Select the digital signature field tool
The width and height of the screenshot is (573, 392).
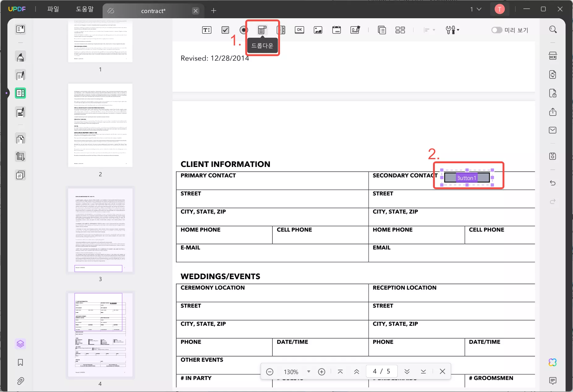(x=355, y=30)
